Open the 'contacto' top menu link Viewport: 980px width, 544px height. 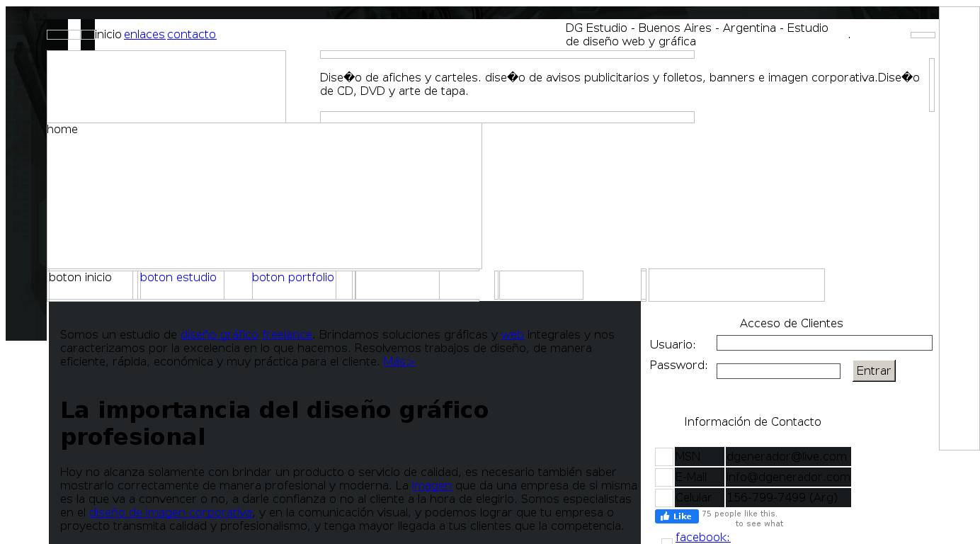tap(191, 35)
